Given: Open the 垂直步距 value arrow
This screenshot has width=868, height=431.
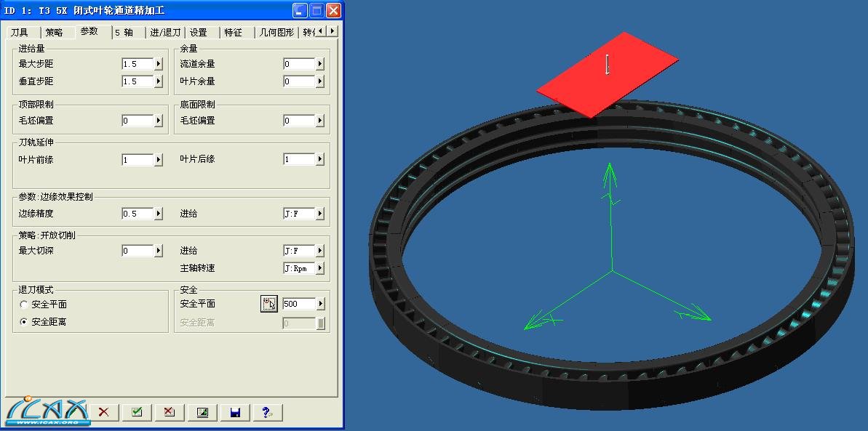Looking at the screenshot, I should (159, 81).
